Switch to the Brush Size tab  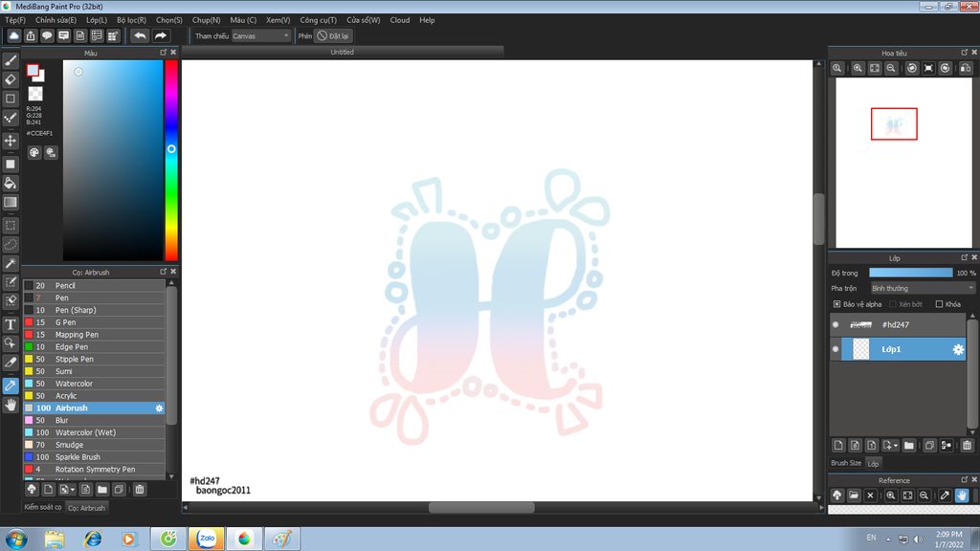(846, 463)
